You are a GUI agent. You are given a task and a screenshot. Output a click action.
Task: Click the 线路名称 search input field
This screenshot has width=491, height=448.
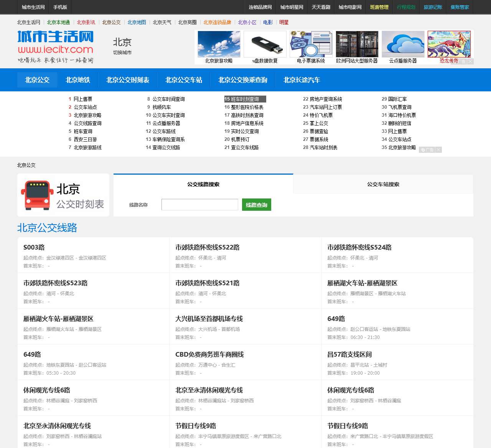tap(199, 205)
